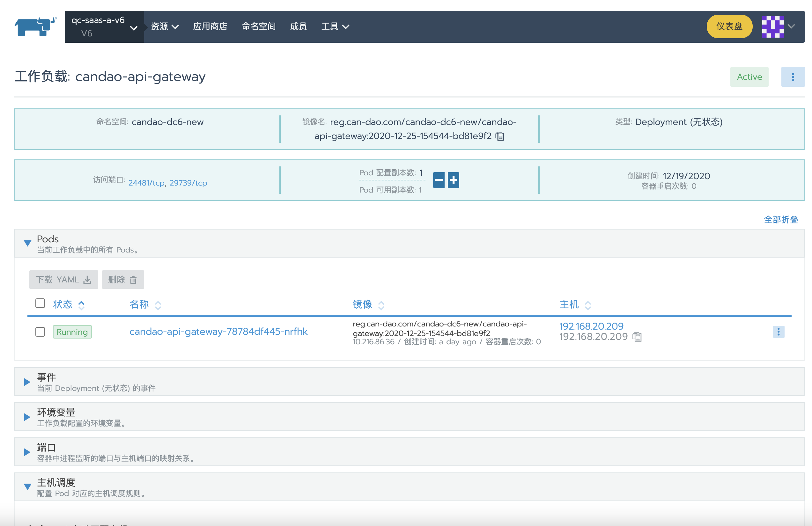Viewport: 812px width, 526px height.
Task: Select the candao-api-gateway pod row checkbox
Action: coord(40,332)
